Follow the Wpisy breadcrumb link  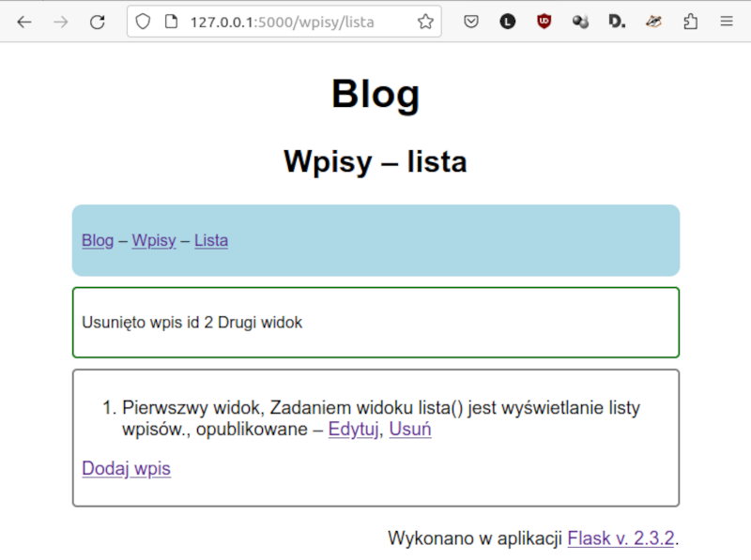(x=154, y=241)
